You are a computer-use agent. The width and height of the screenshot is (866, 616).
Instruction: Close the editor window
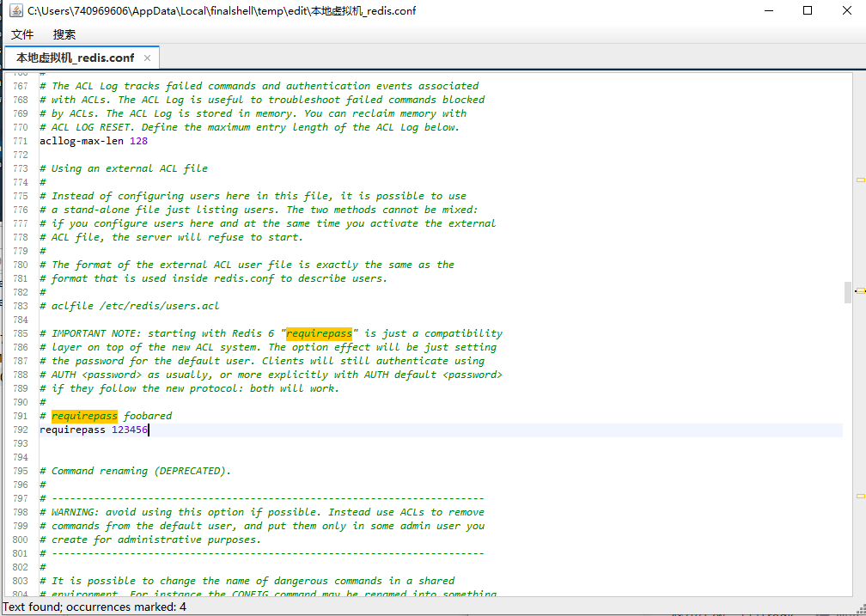pos(846,11)
